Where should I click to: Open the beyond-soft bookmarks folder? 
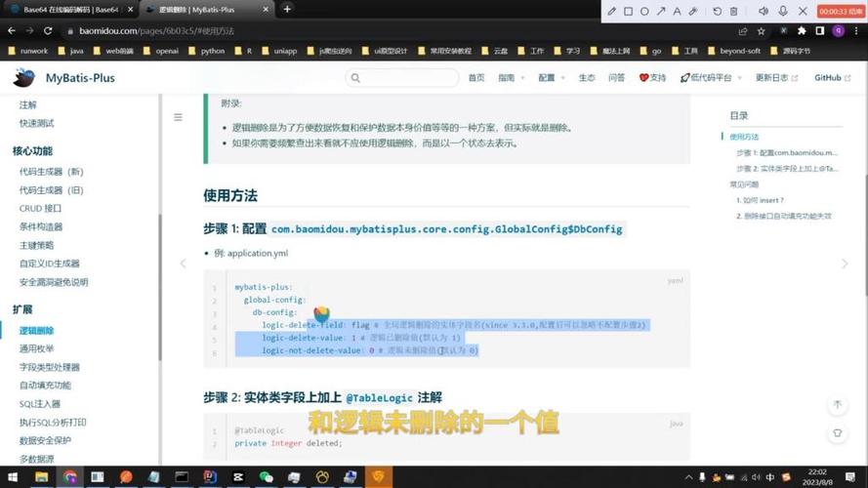734,51
